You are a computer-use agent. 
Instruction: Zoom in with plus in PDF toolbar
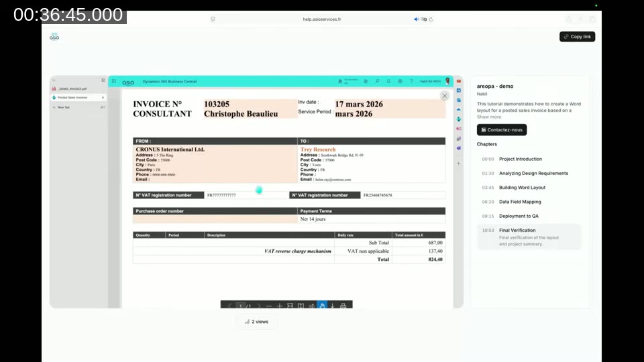click(x=280, y=306)
